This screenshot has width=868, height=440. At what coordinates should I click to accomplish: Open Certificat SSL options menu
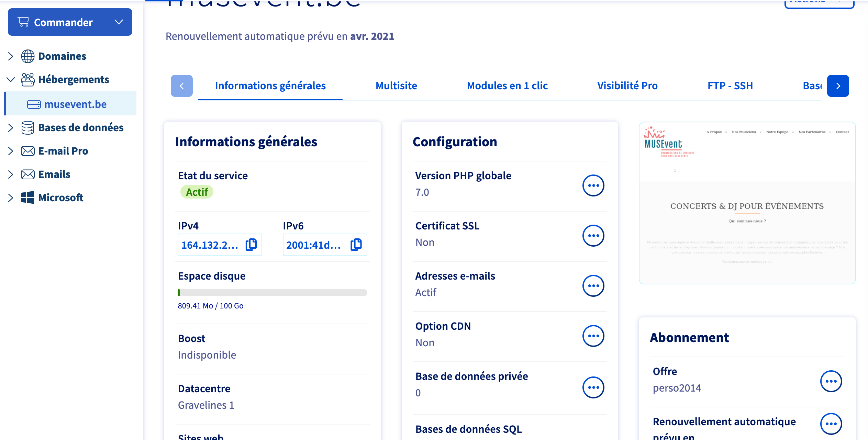pos(593,236)
